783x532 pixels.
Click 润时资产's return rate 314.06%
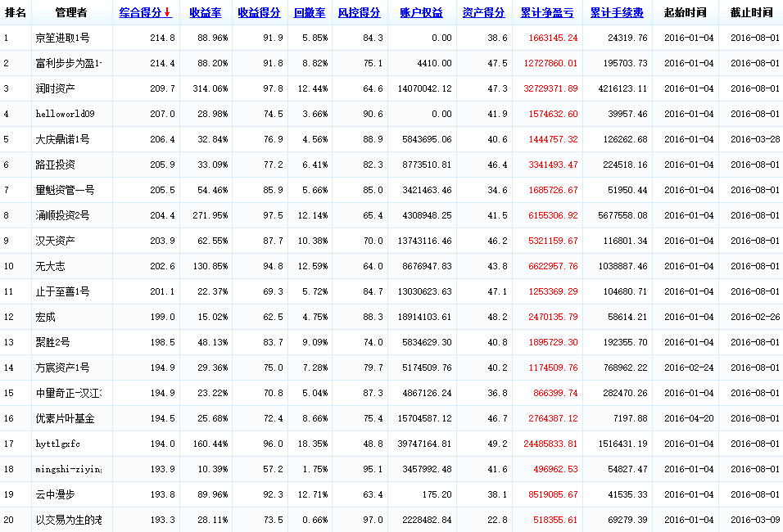(210, 89)
